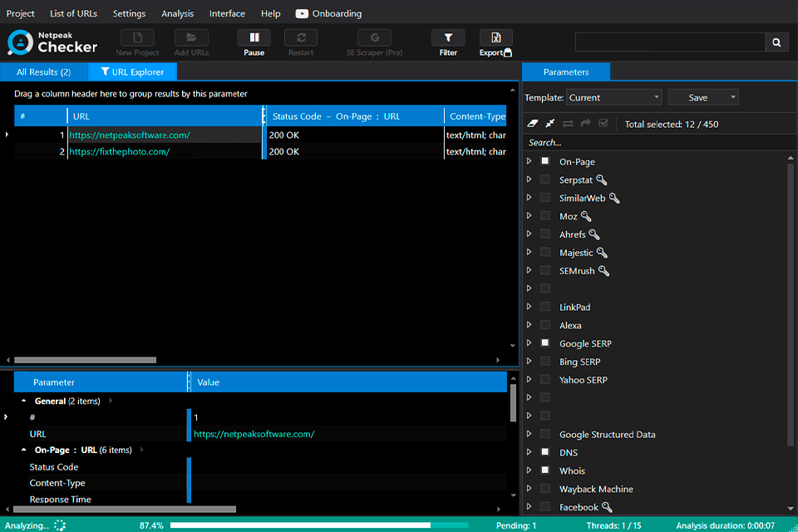Open the https://netpeaksoftware.com/ link in row 1

tap(130, 135)
